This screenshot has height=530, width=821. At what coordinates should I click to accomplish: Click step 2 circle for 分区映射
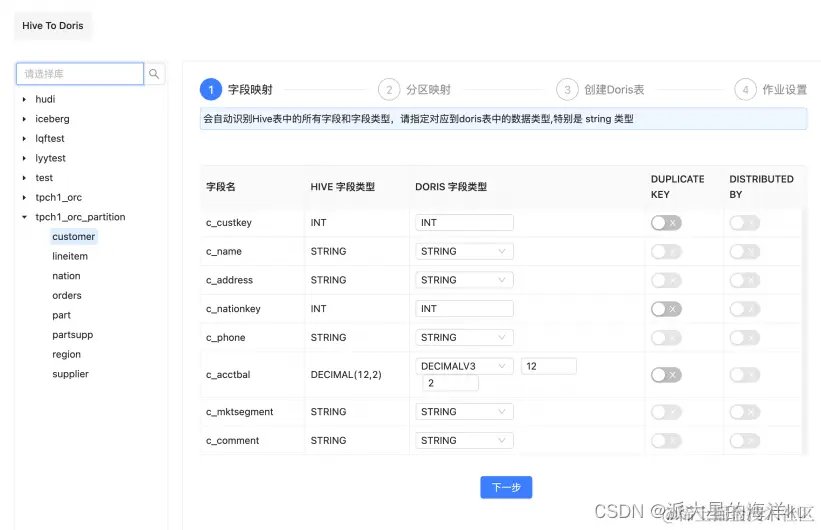389,90
